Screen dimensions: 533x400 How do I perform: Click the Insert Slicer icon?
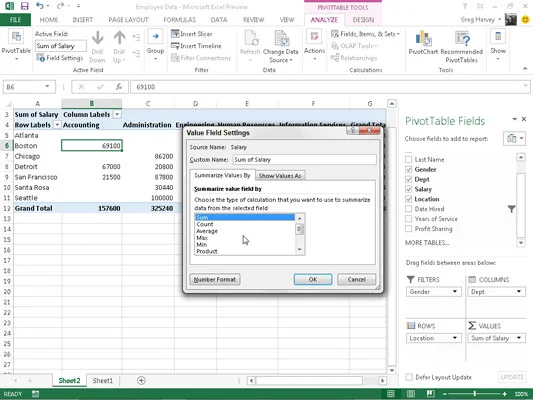pyautogui.click(x=175, y=34)
